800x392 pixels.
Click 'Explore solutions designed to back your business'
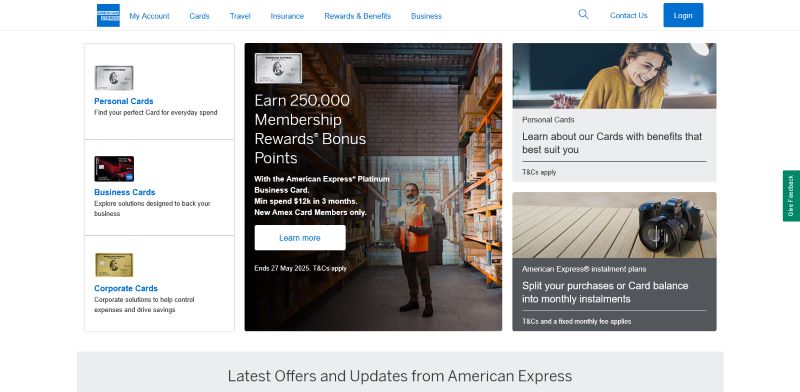[x=152, y=208]
